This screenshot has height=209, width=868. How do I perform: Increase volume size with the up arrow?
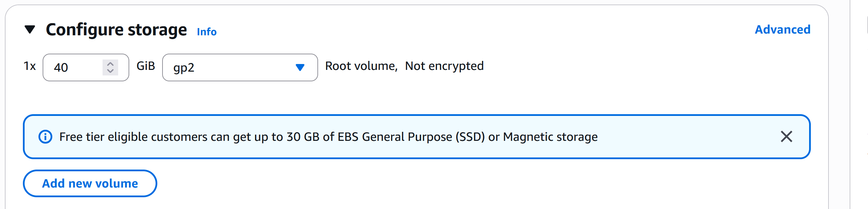[x=110, y=64]
